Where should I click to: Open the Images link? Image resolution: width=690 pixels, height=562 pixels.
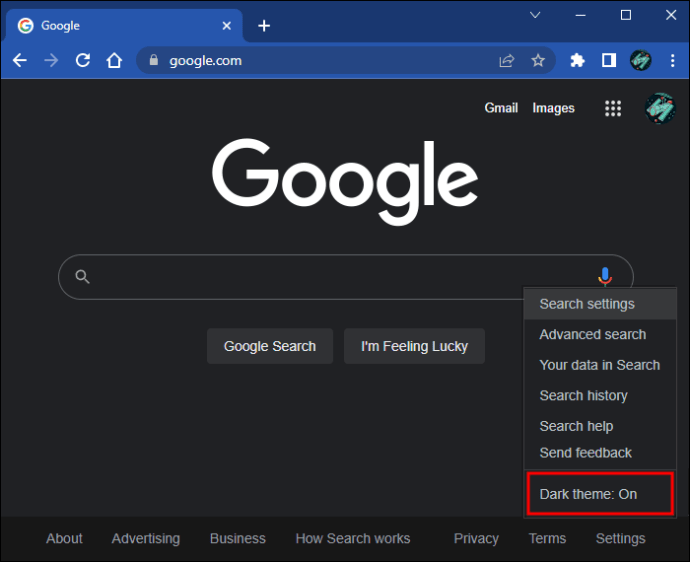554,108
